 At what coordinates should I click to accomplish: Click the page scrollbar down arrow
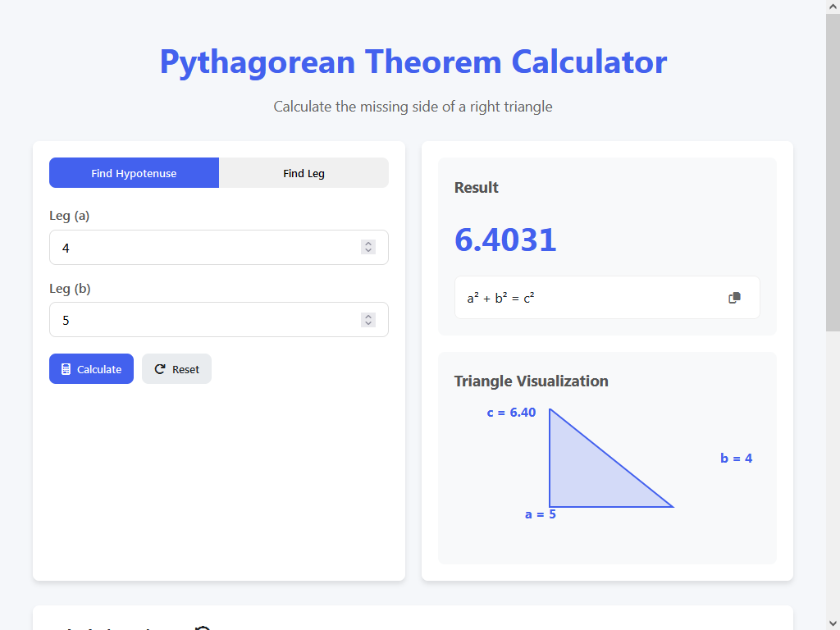(833, 623)
